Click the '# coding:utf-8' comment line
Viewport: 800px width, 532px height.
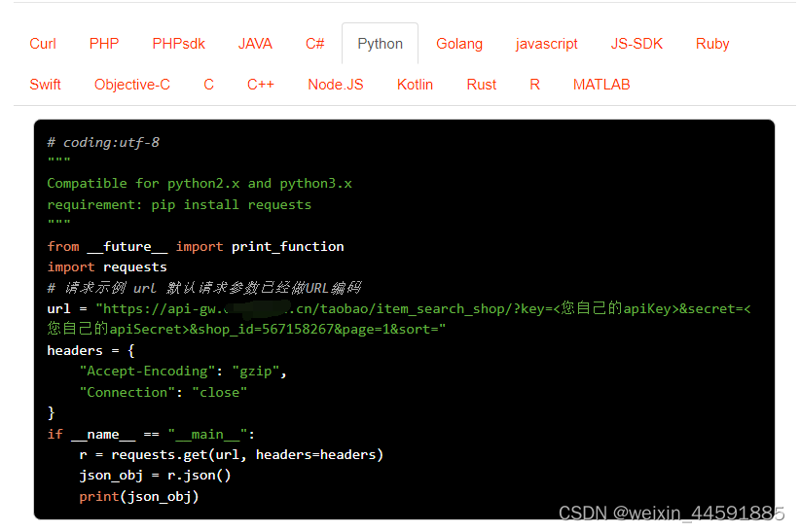103,142
